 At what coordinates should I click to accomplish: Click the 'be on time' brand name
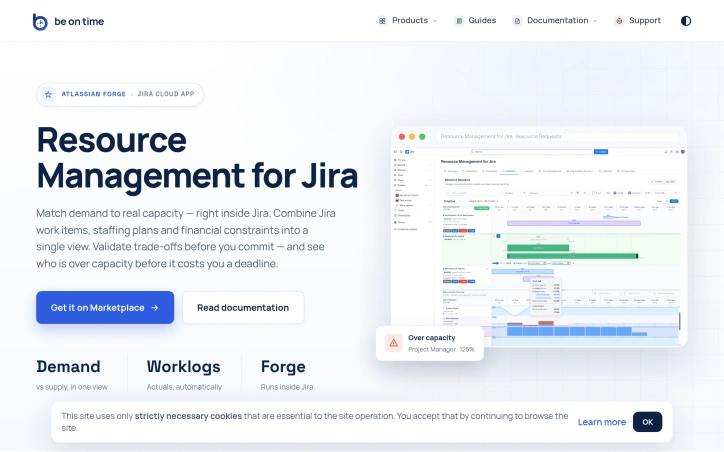tap(79, 22)
